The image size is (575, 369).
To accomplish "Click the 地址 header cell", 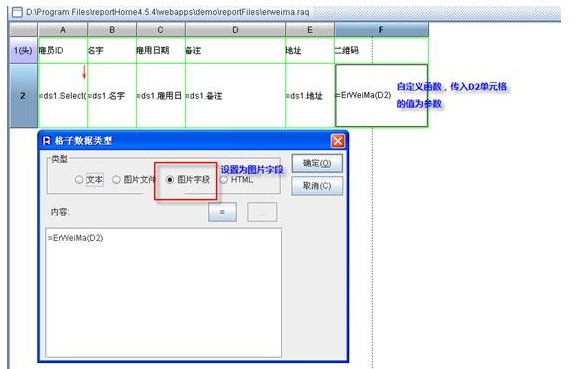I will 310,50.
